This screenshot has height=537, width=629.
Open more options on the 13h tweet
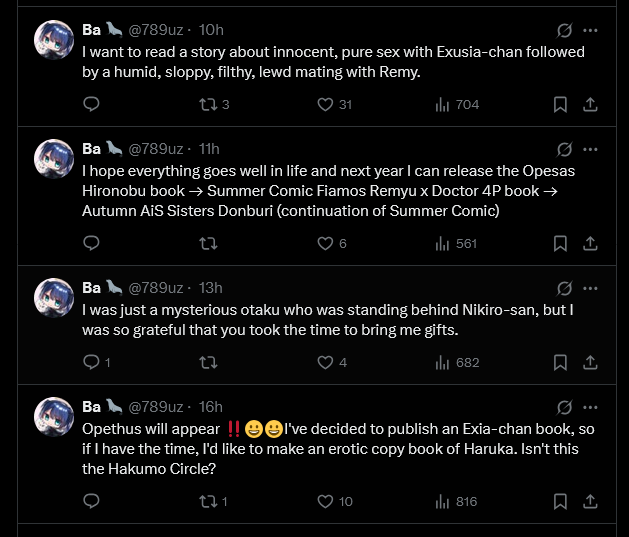pyautogui.click(x=590, y=288)
